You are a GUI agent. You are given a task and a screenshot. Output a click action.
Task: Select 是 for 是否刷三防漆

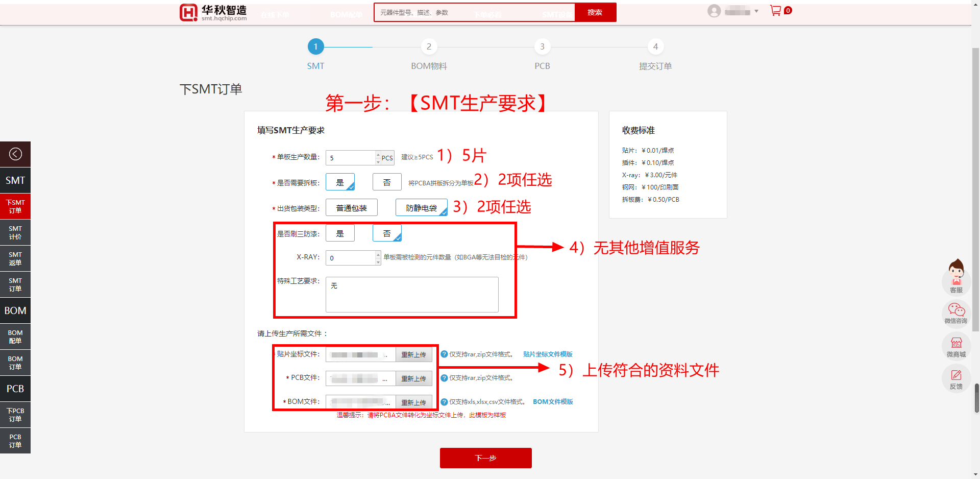pyautogui.click(x=340, y=233)
